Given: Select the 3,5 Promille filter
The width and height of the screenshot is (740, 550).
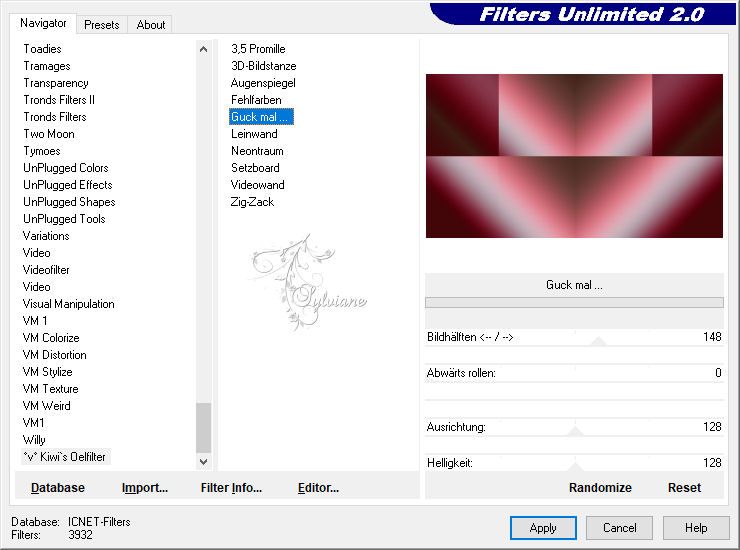Looking at the screenshot, I should pos(258,49).
